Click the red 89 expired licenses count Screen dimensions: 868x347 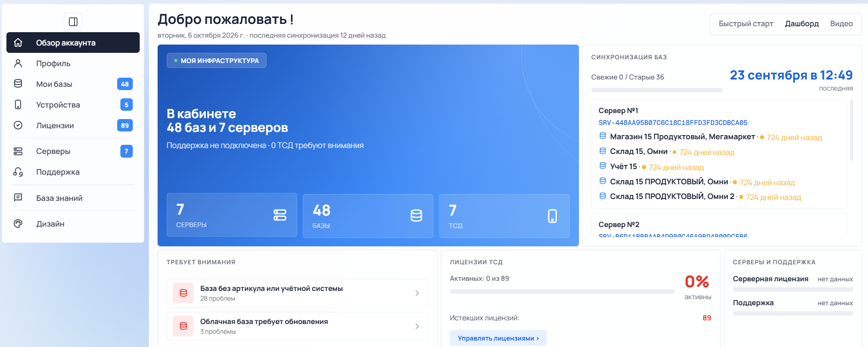(707, 318)
